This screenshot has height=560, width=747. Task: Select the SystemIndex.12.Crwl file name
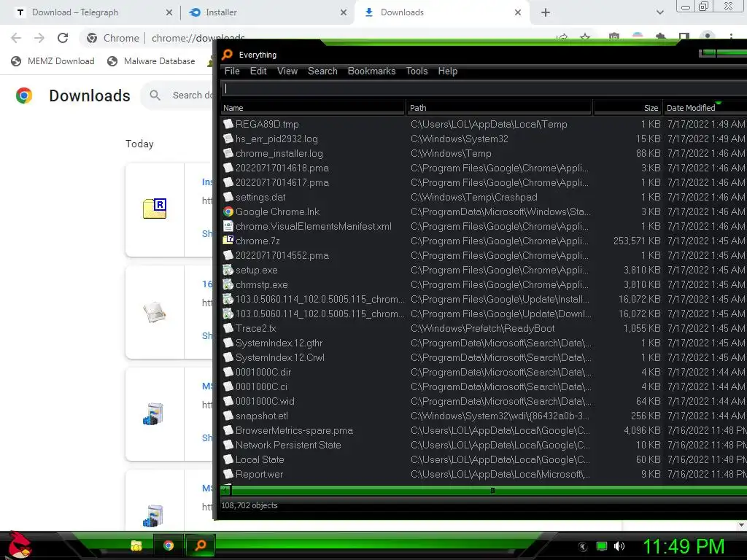pos(279,357)
